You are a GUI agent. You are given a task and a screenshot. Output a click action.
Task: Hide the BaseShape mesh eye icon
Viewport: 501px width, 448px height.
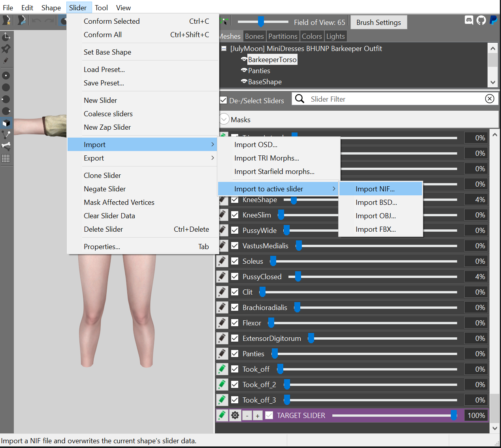coord(244,81)
